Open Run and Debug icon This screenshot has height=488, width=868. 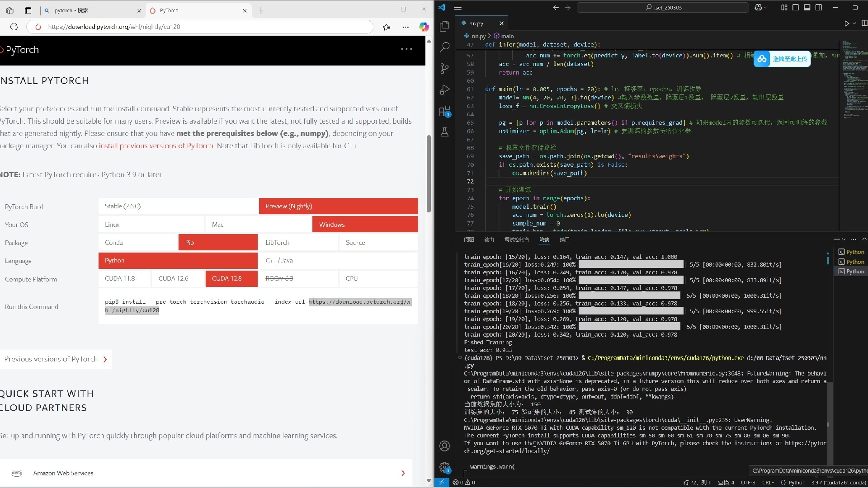click(x=444, y=89)
